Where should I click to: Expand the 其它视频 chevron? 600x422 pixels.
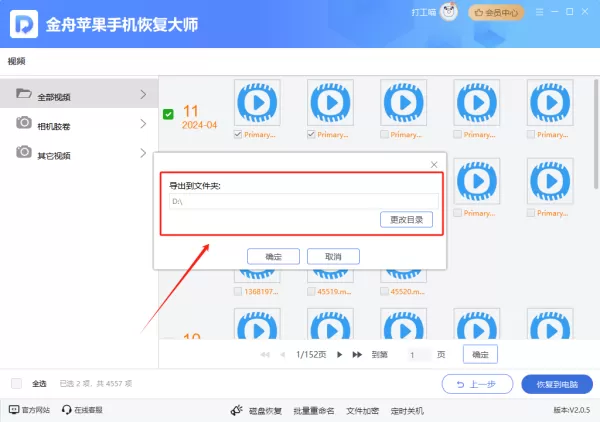[x=143, y=153]
